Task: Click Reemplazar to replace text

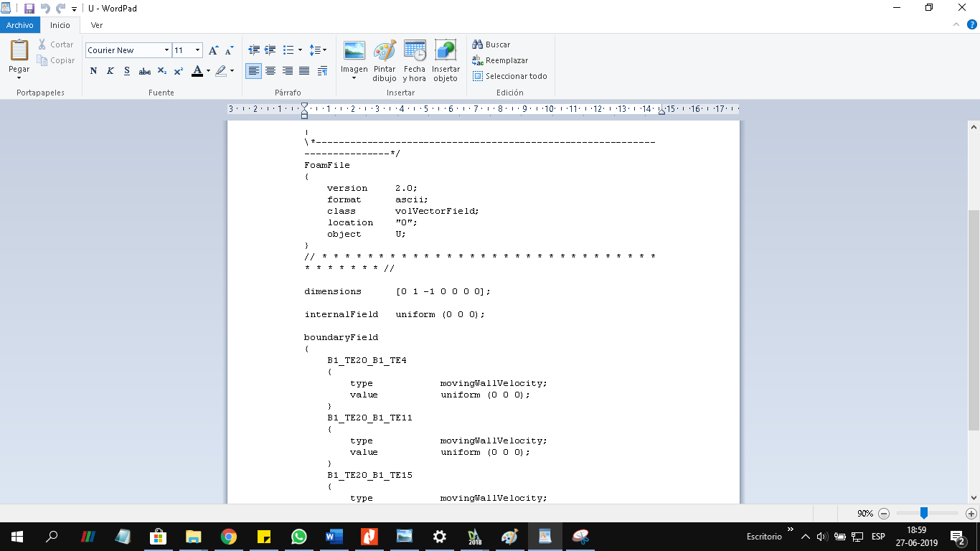Action: click(x=500, y=60)
